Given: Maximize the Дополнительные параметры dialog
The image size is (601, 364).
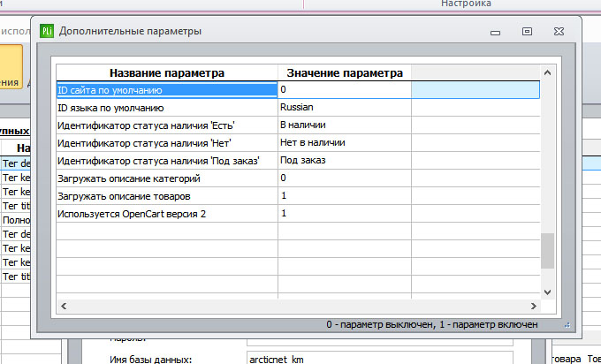Looking at the screenshot, I should tap(527, 32).
